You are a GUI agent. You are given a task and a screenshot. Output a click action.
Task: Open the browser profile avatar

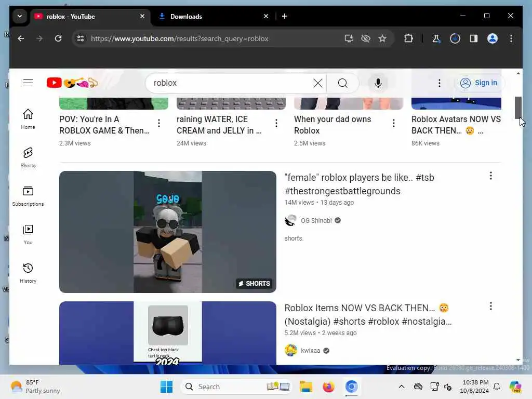493,38
